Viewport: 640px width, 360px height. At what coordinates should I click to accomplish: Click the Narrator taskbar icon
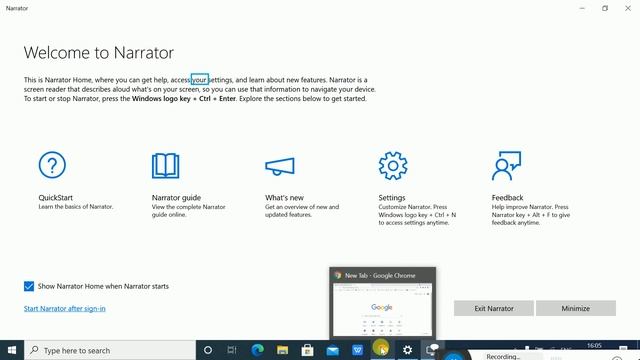click(432, 350)
